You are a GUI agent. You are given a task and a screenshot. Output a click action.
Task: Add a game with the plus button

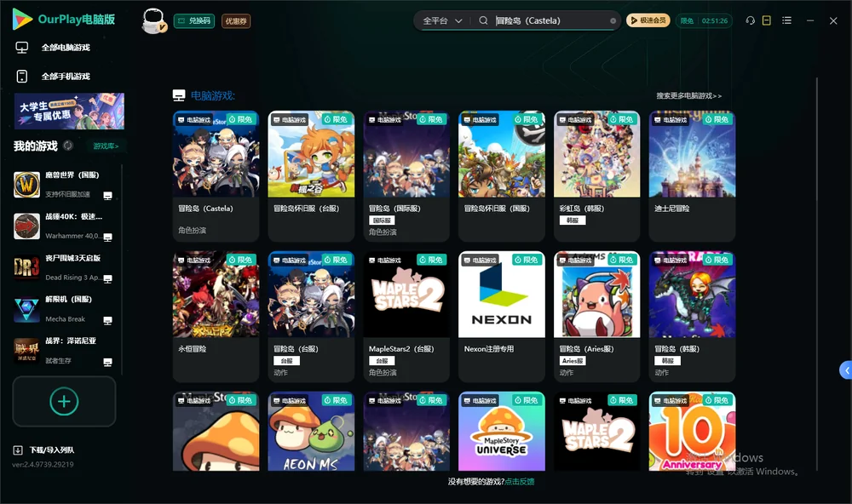coord(64,401)
